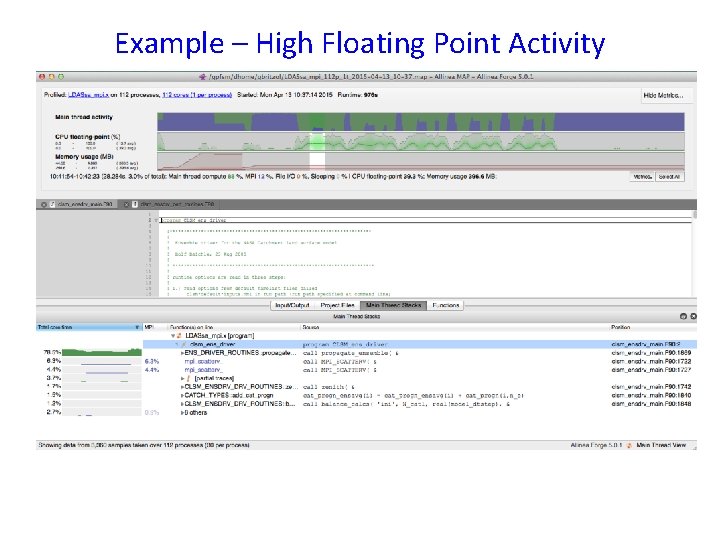Click the Memory usage metric graph
This screenshot has width=720, height=540.
[x=421, y=162]
